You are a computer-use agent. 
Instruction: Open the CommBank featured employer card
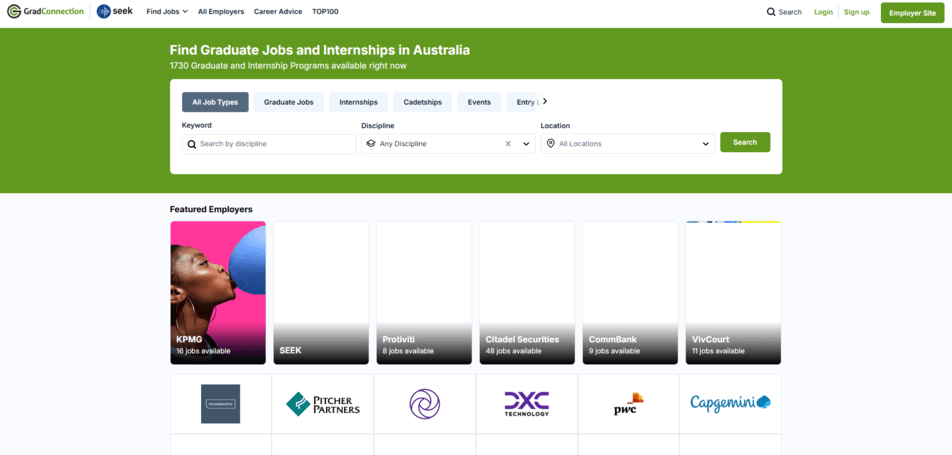click(630, 292)
